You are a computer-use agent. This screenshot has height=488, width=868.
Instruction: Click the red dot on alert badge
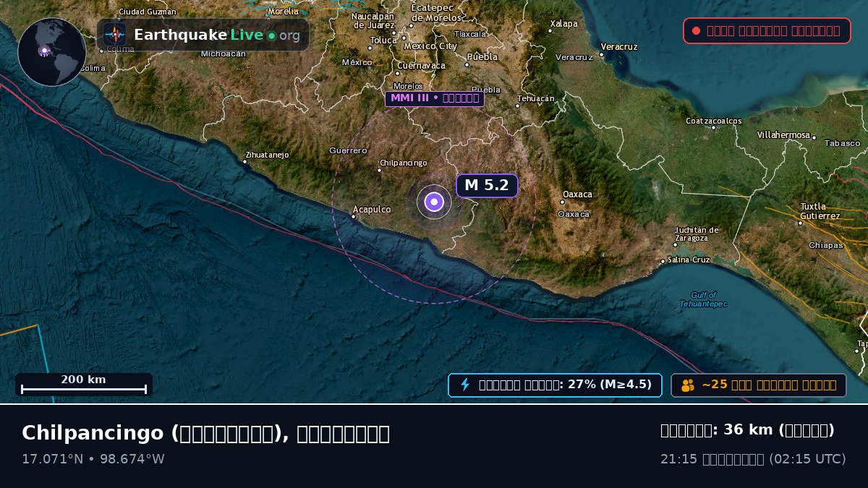[696, 30]
